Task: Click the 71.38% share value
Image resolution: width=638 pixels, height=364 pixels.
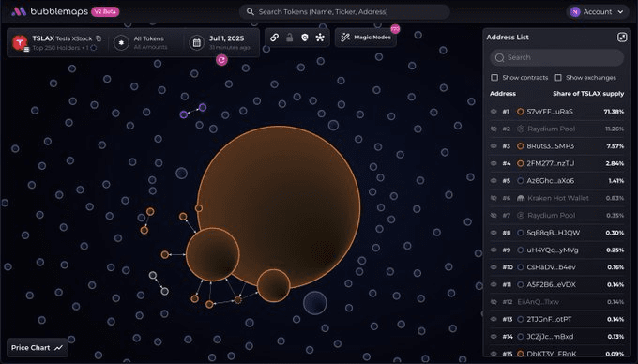Action: pyautogui.click(x=614, y=112)
